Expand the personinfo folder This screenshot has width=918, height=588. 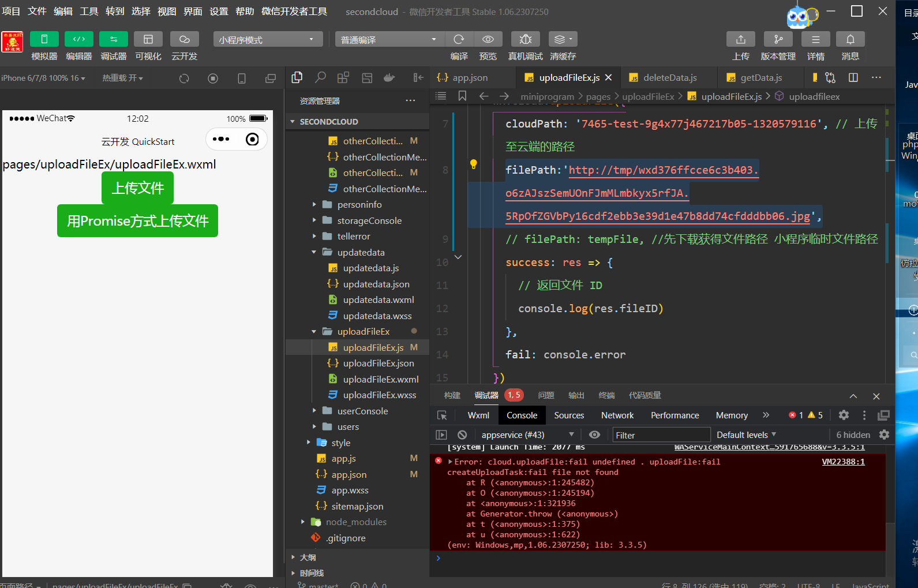pos(359,204)
